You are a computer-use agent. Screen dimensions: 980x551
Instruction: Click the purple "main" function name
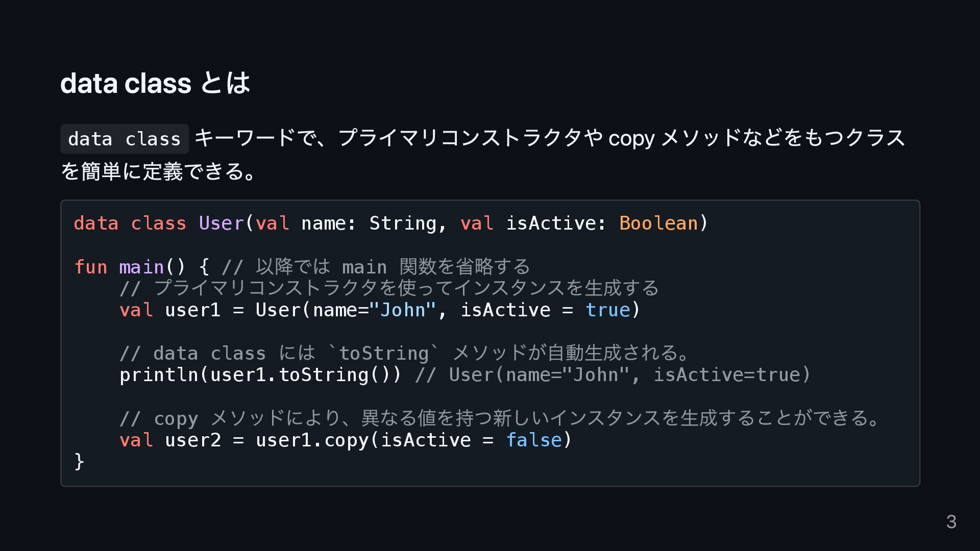click(141, 267)
